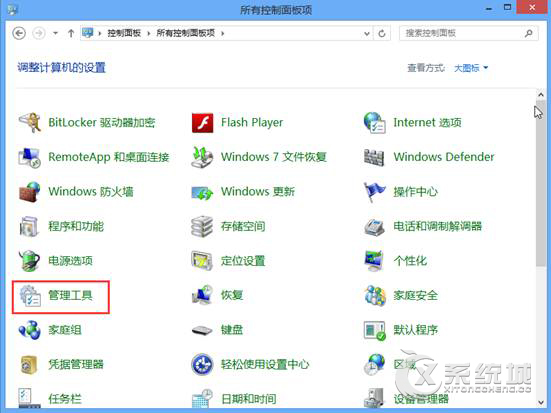The image size is (551, 413).
Task: Open Windows 防火墙 icon
Action: 30,192
